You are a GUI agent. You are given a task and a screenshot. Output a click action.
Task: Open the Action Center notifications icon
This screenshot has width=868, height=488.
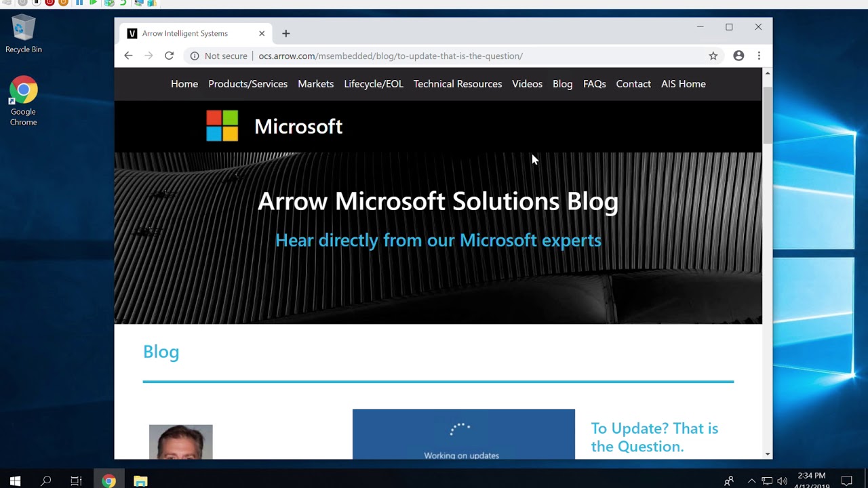point(847,481)
